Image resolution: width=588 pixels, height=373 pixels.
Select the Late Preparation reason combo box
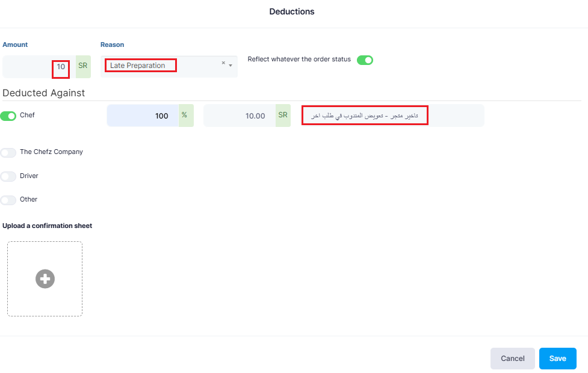click(169, 66)
